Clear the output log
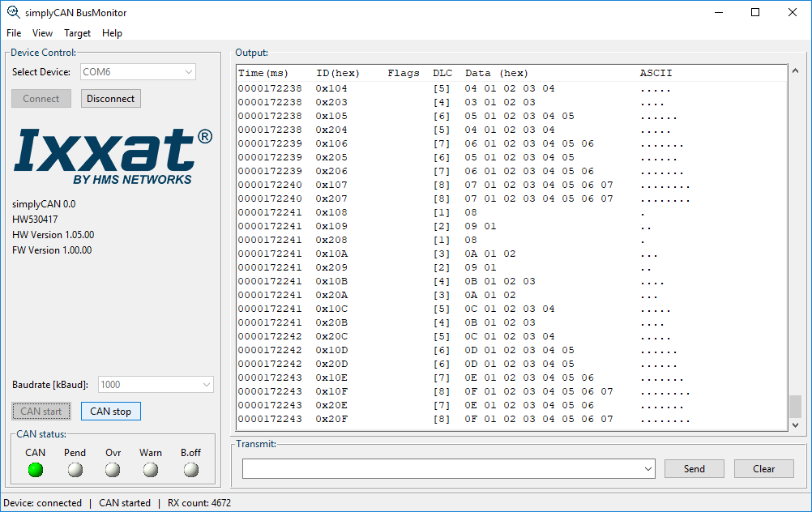This screenshot has width=812, height=512. pos(763,469)
